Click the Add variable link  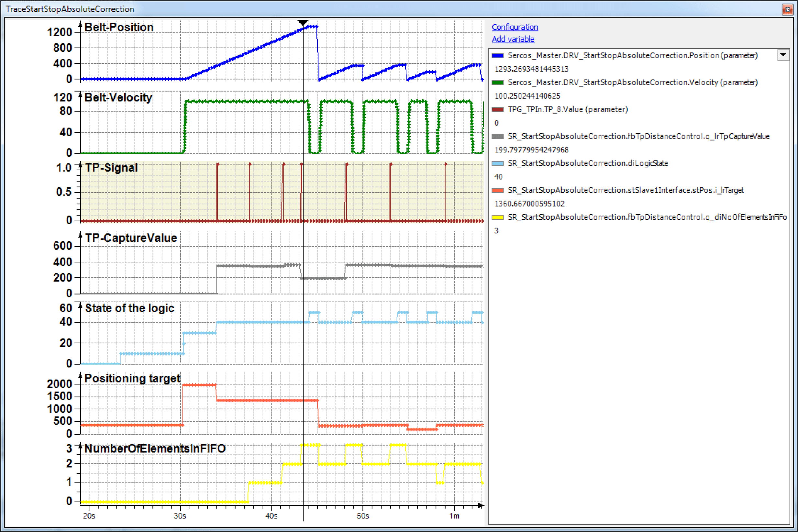point(513,39)
